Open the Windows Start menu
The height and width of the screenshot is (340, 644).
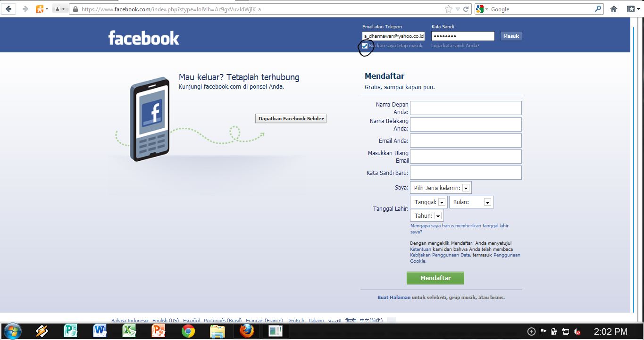point(12,331)
